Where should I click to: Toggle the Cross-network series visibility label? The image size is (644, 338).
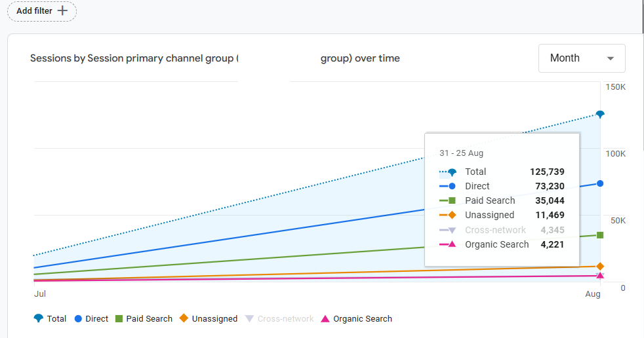[x=285, y=319]
